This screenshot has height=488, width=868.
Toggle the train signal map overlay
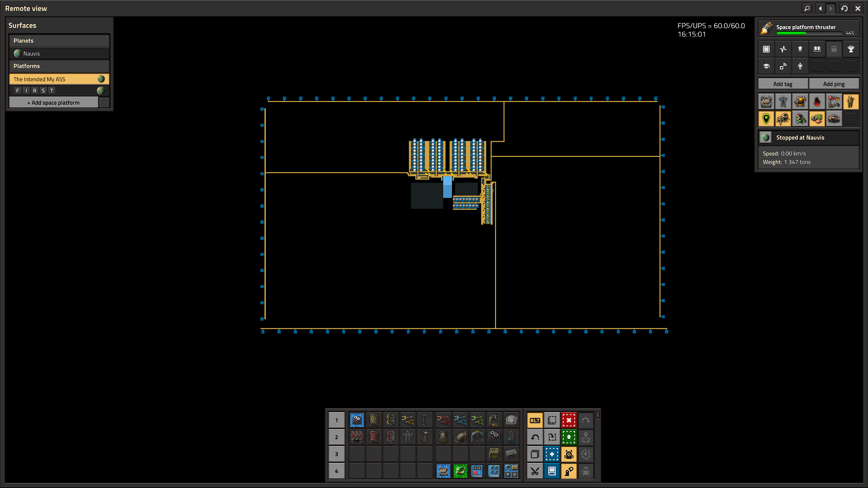[x=800, y=119]
